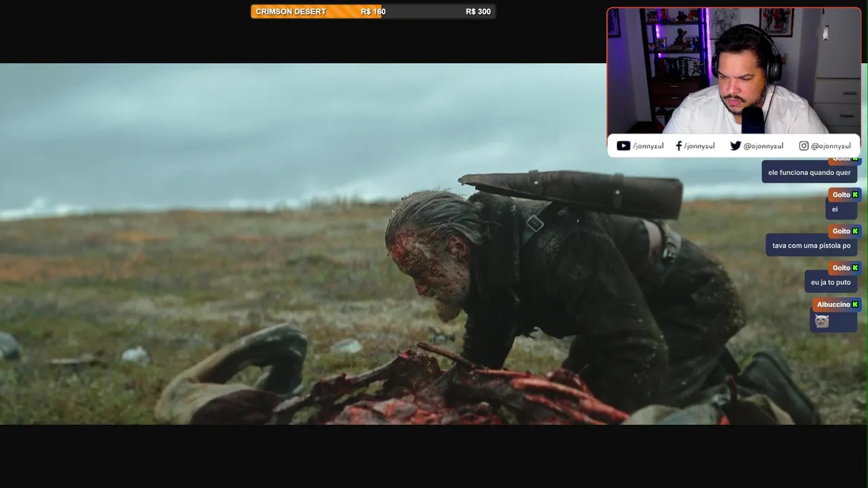Click the R$ 160 current amount
Viewport: 868px width, 488px height.
tap(373, 12)
